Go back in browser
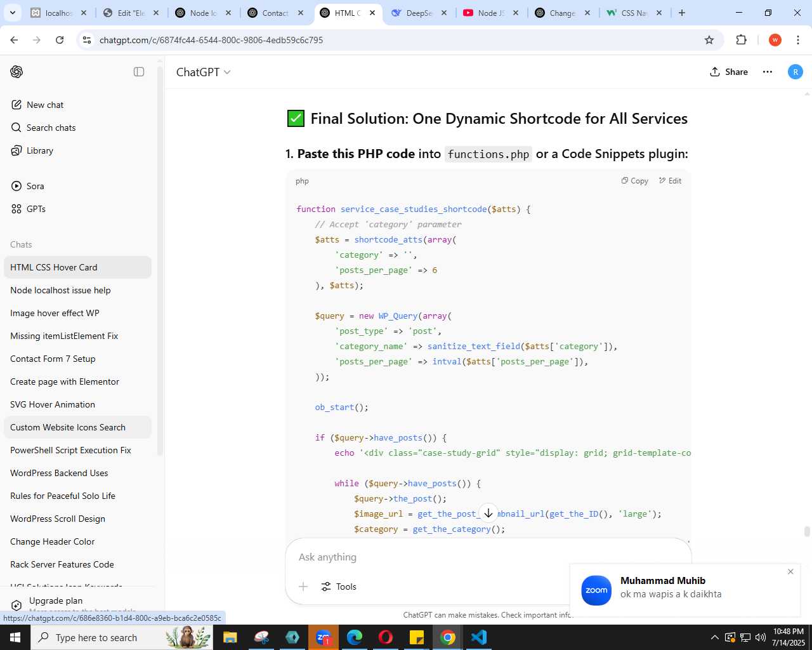Viewport: 812px width, 650px height. click(14, 40)
